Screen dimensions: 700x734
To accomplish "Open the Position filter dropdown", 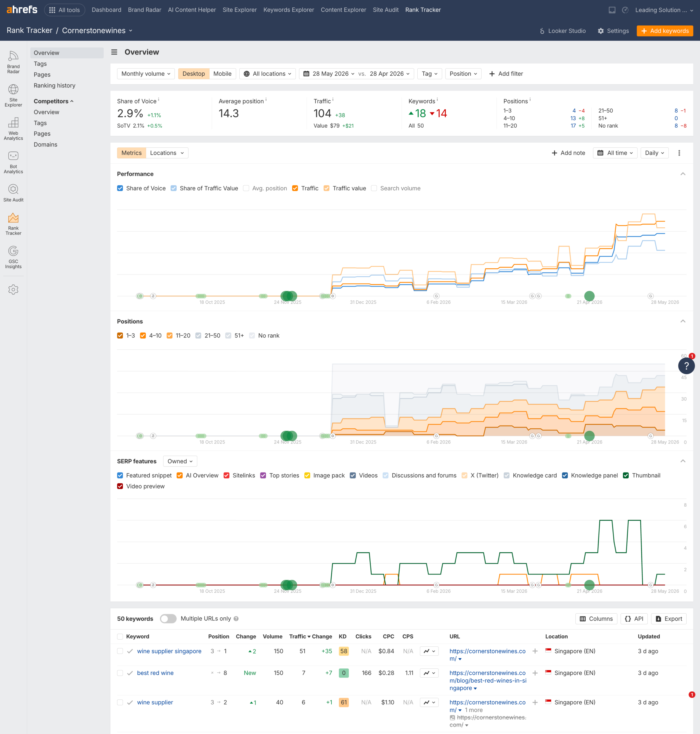I will (463, 74).
